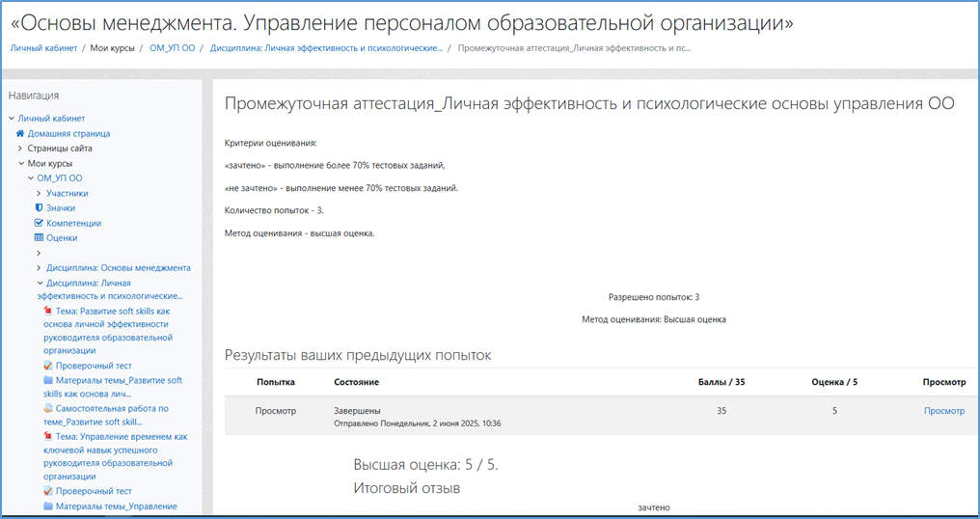Screen dimensions: 980x519
Task: Collapse the Мои курсы tree node
Action: click(x=20, y=164)
